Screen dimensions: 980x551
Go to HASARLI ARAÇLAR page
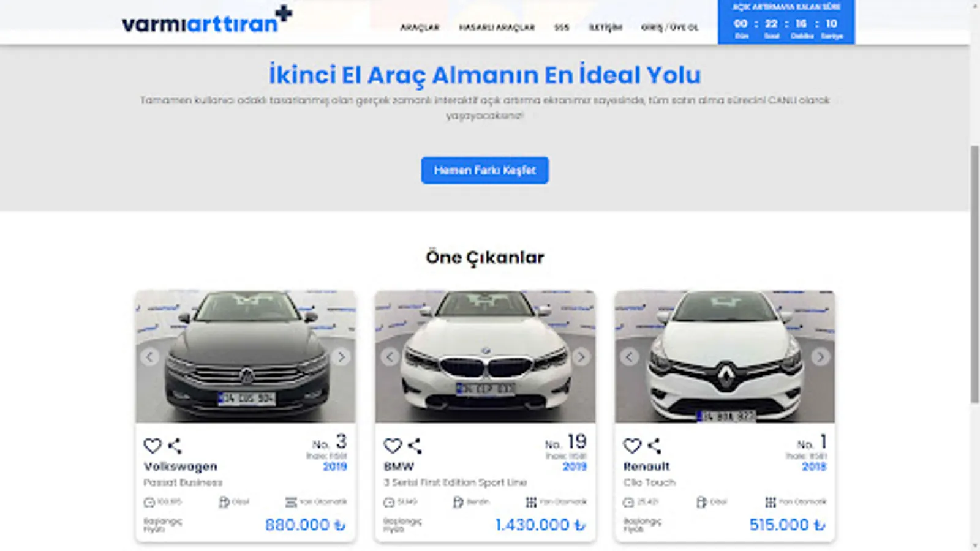(x=497, y=28)
